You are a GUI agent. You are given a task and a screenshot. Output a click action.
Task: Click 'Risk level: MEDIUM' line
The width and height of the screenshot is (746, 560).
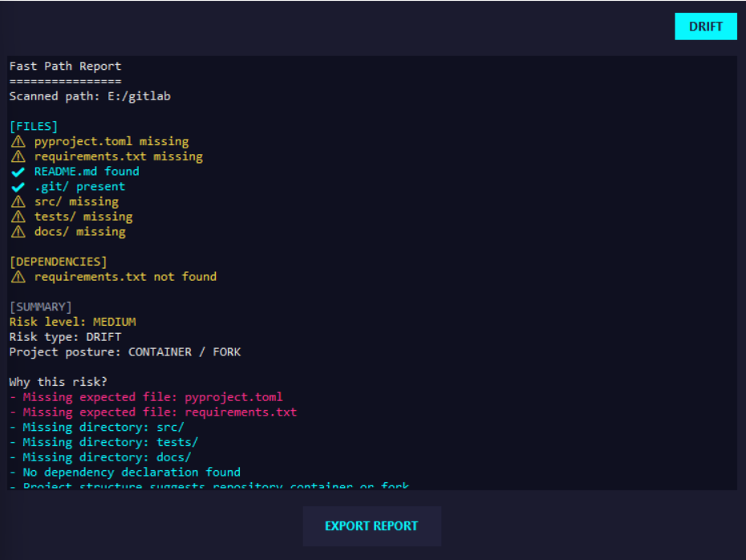(72, 322)
